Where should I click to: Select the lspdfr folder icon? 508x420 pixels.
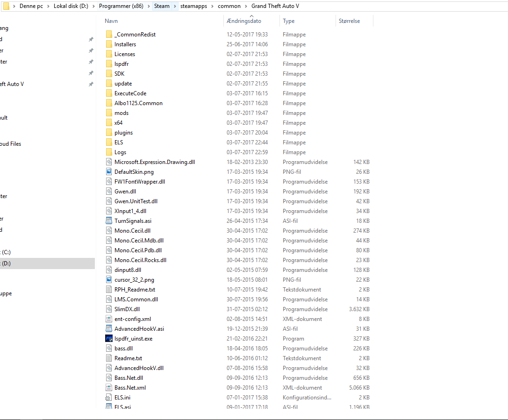109,64
